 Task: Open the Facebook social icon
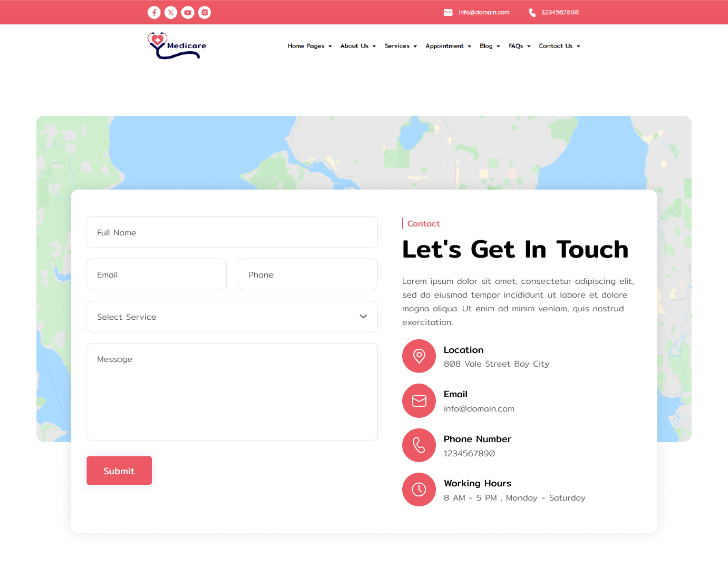click(154, 12)
